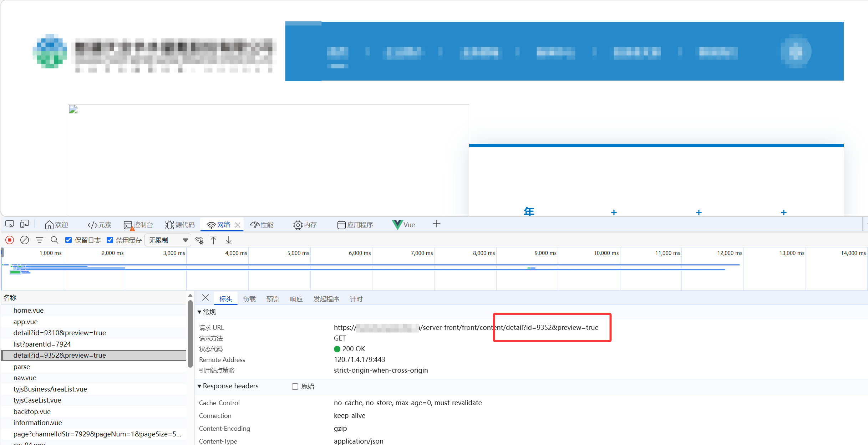
Task: Open the 无限制 throttling dropdown
Action: pos(168,240)
